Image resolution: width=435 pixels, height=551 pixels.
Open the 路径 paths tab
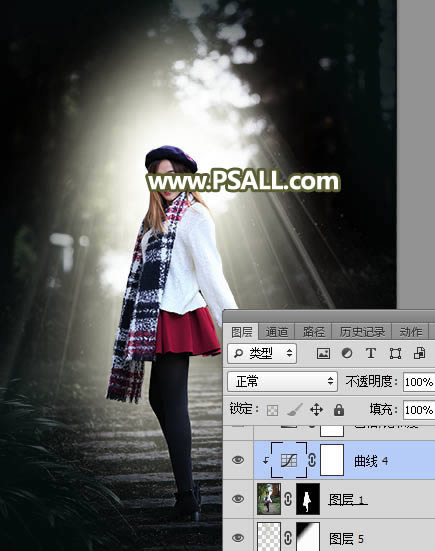click(x=313, y=332)
